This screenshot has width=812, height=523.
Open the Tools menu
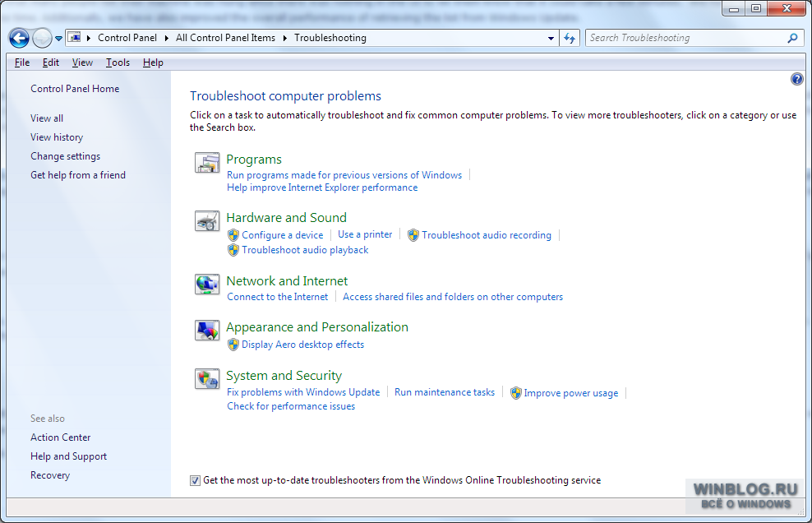pyautogui.click(x=118, y=62)
